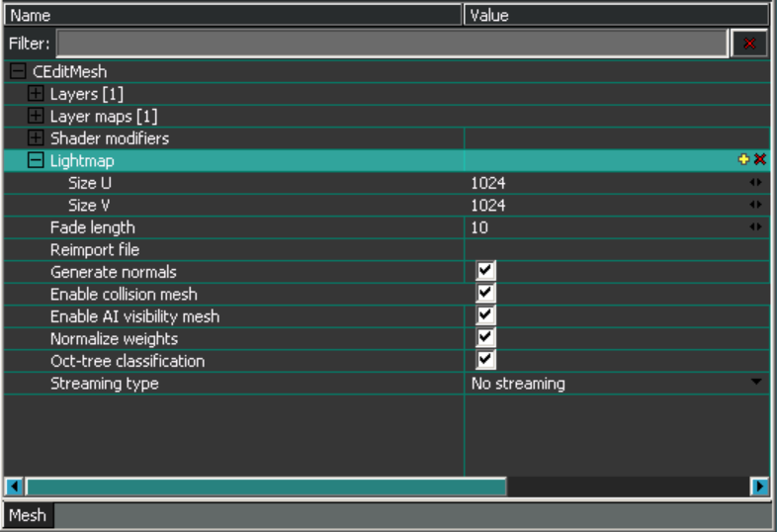The width and height of the screenshot is (777, 532).
Task: Select the Normalize weights label
Action: pyautogui.click(x=114, y=339)
